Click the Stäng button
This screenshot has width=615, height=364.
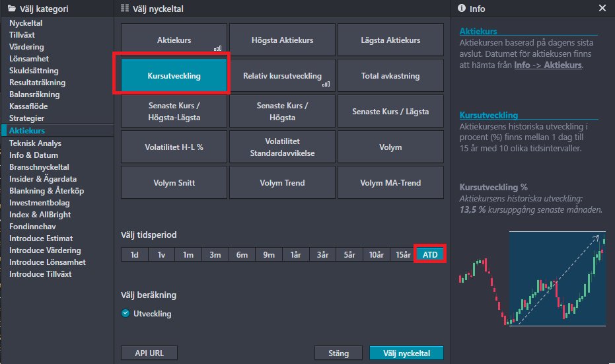pyautogui.click(x=338, y=353)
